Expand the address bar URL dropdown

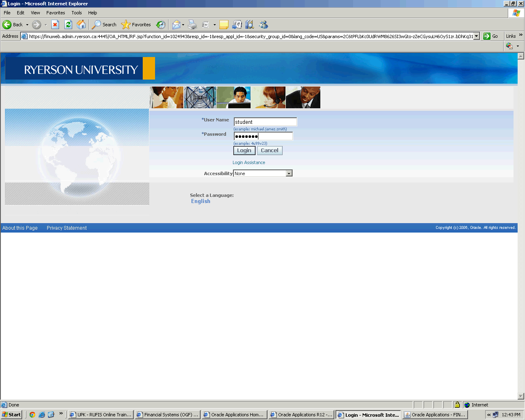(x=476, y=36)
